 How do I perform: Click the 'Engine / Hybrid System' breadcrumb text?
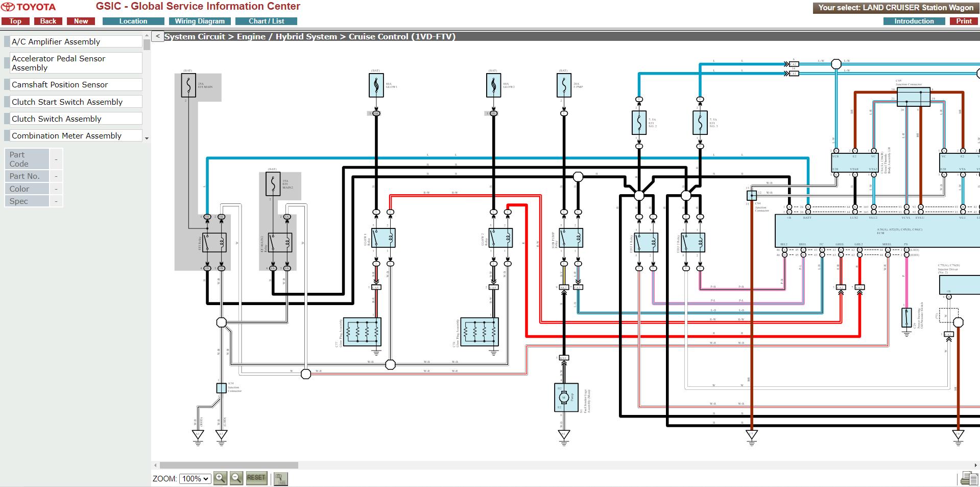pyautogui.click(x=287, y=37)
